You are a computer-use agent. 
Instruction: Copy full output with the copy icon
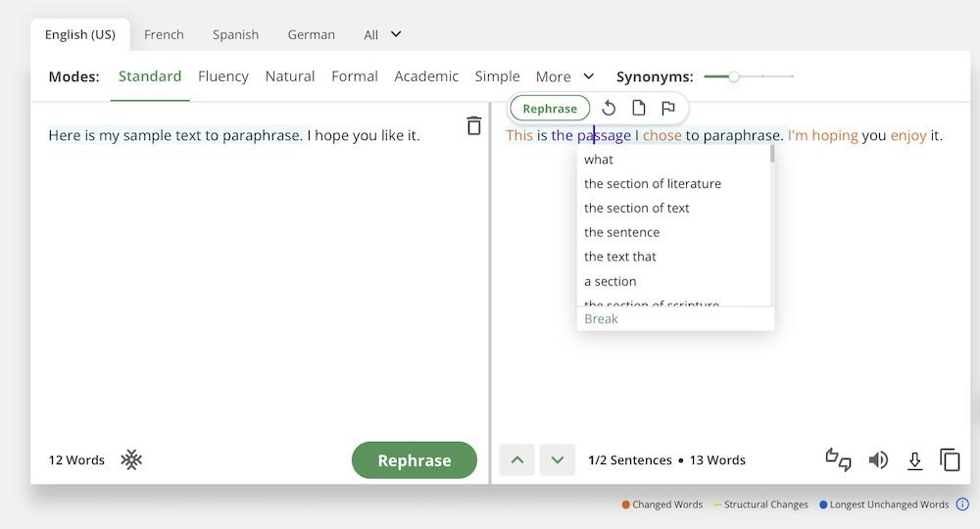(x=950, y=459)
